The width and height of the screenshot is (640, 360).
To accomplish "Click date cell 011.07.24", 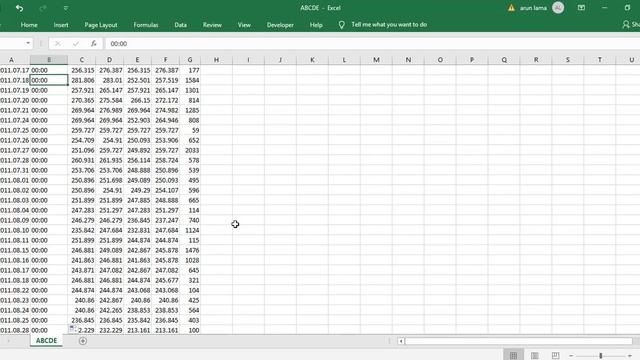I will tap(15, 120).
